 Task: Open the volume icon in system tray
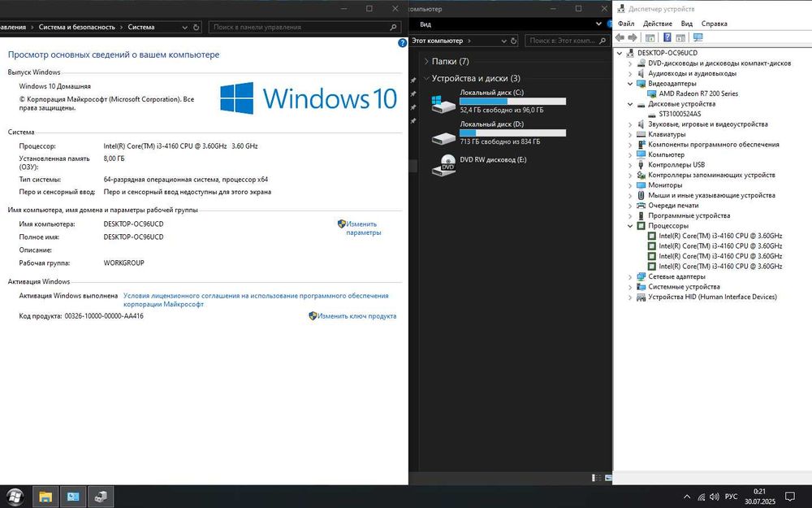pos(715,497)
